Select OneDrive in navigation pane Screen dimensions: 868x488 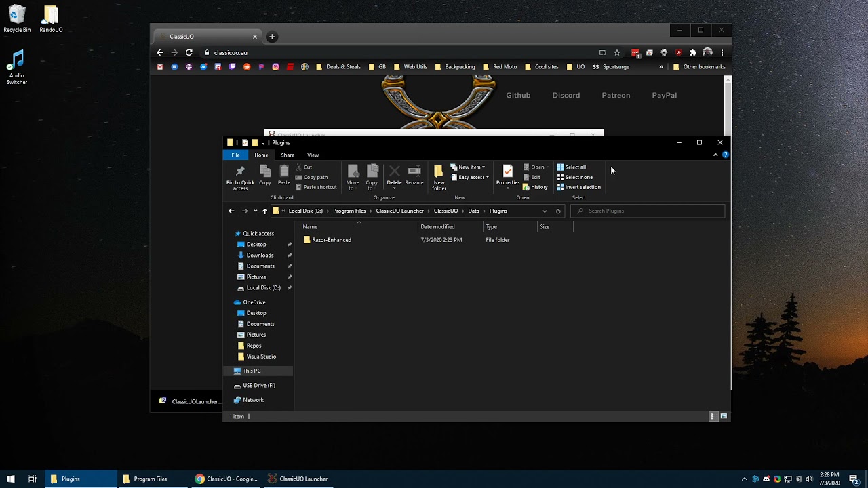[x=254, y=302]
